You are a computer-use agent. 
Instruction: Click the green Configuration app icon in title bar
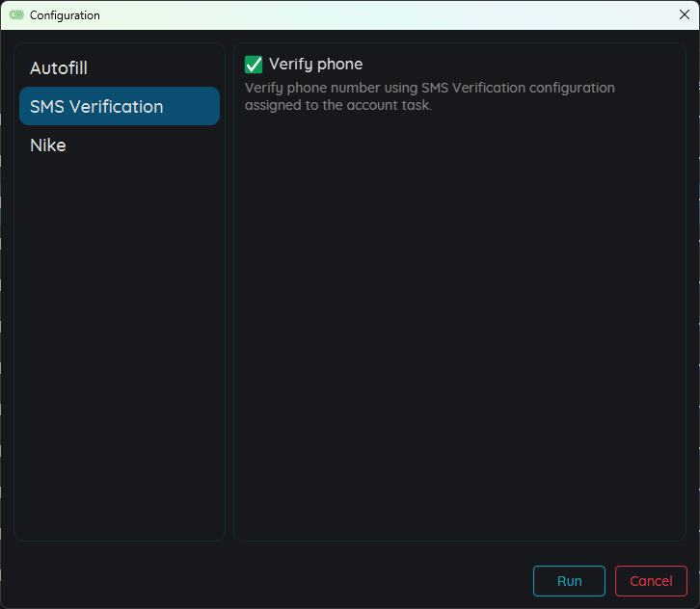(x=16, y=15)
